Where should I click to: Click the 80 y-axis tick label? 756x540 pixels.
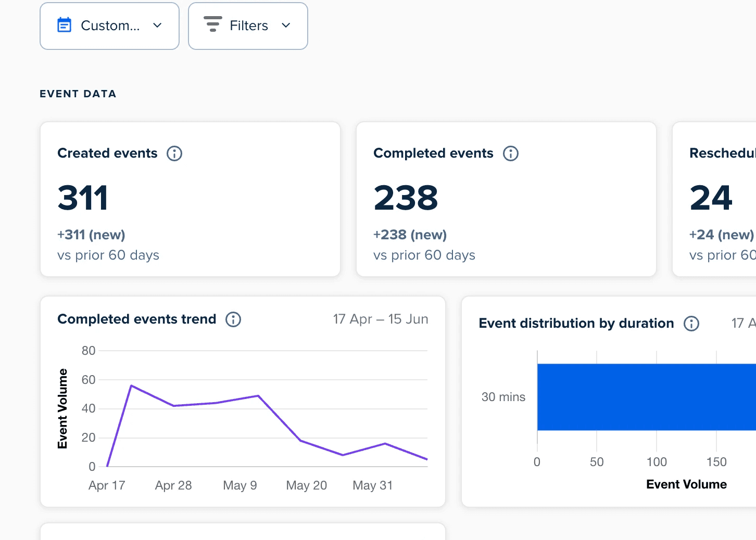pos(89,351)
